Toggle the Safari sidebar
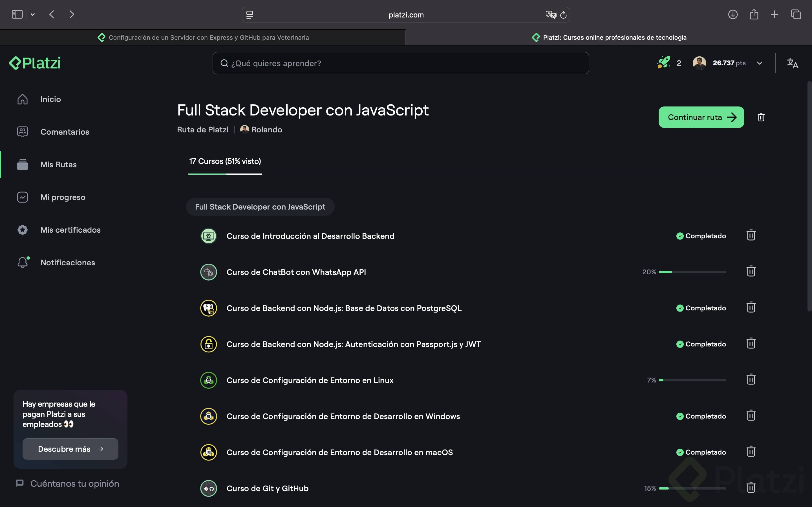Screen dimensions: 812x507 coord(17,14)
